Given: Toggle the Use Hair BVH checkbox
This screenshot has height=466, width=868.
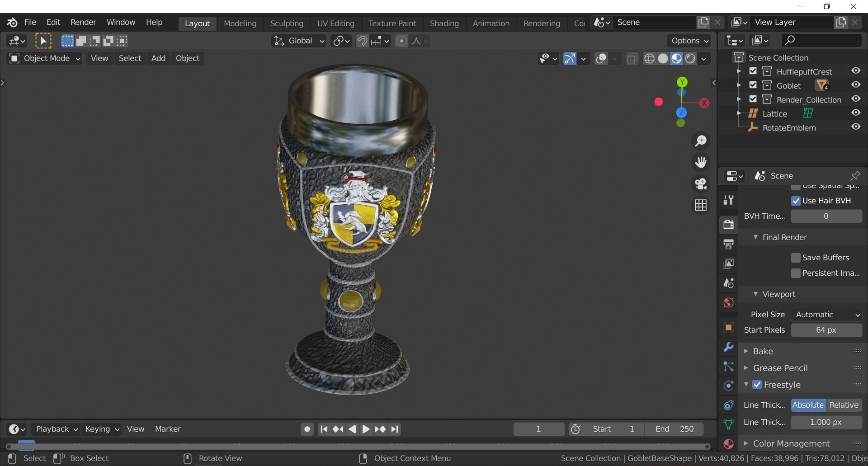Looking at the screenshot, I should click(796, 201).
